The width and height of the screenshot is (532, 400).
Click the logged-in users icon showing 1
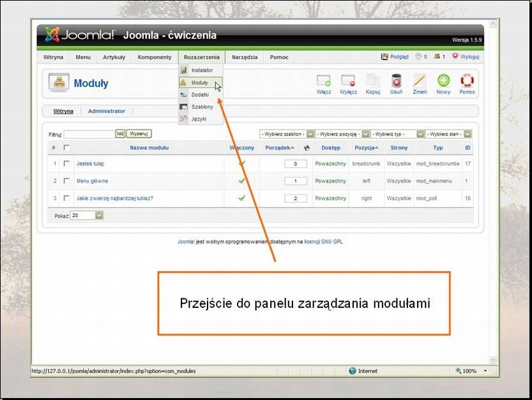click(437, 56)
